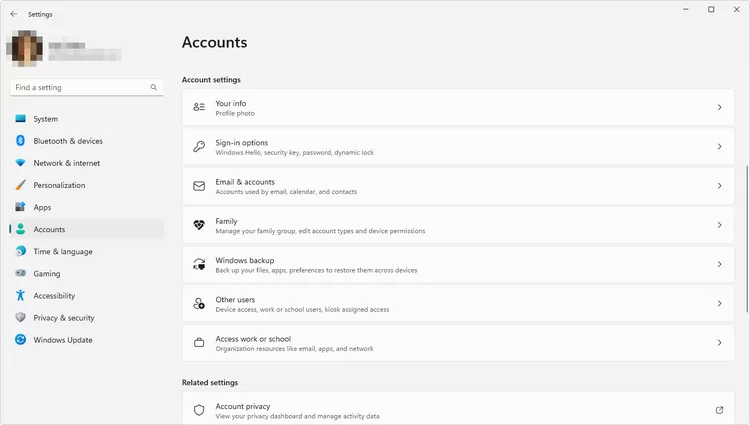The width and height of the screenshot is (750, 425).
Task: Click the Sign-in options key icon
Action: 199,146
